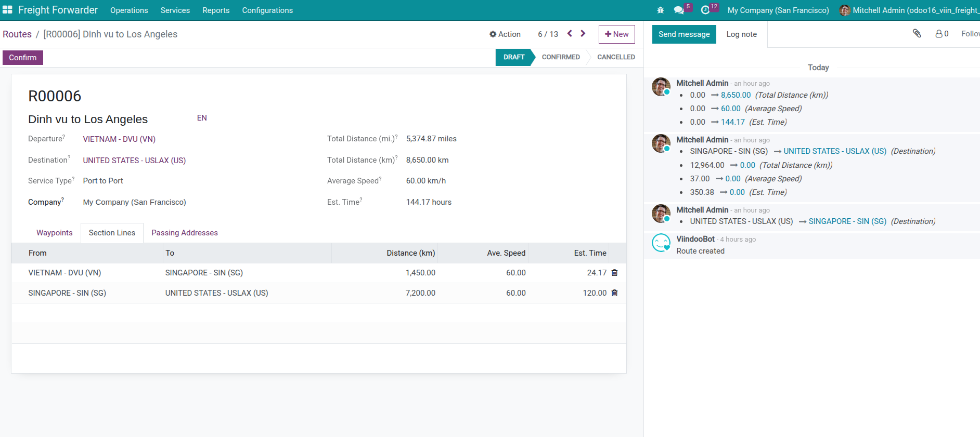
Task: Click the New record button
Action: (x=616, y=34)
